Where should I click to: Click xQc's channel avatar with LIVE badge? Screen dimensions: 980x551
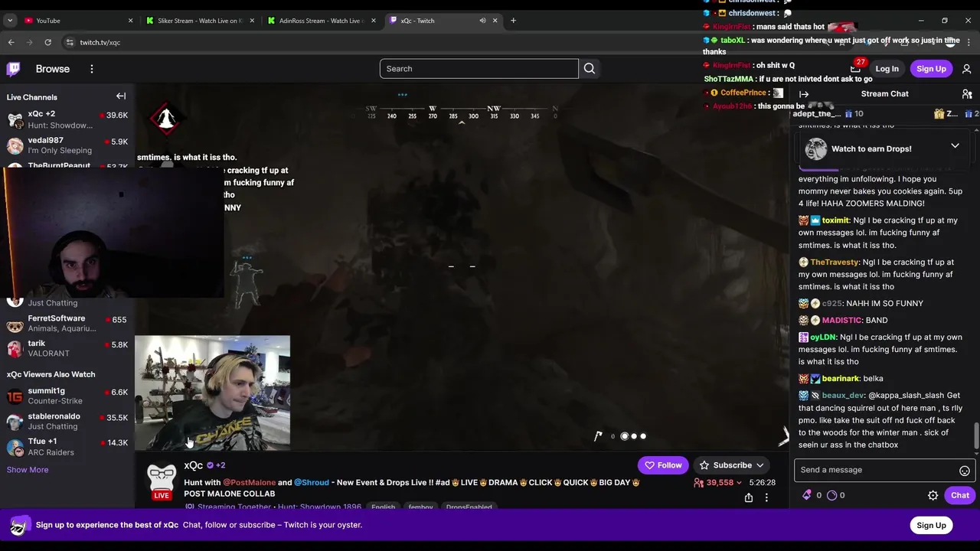point(162,482)
